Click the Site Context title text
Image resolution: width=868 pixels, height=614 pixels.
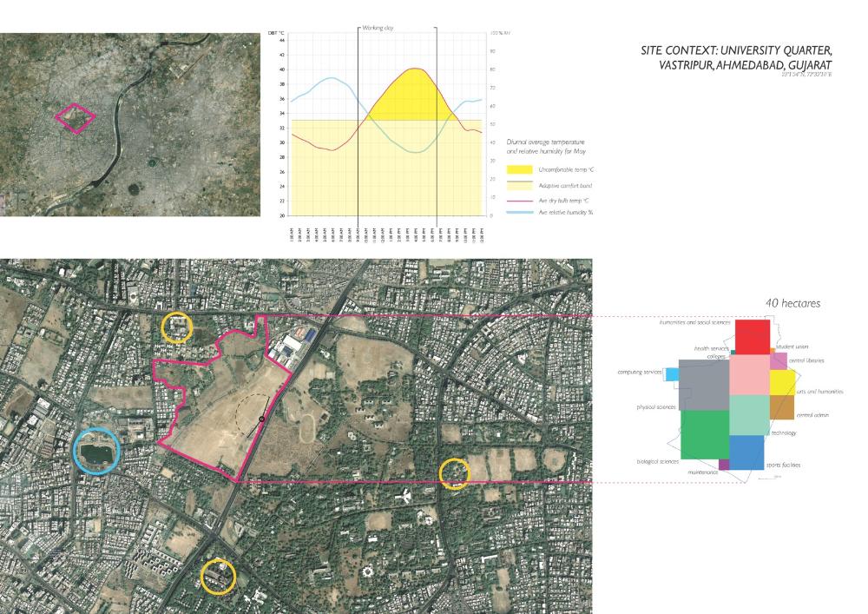click(x=735, y=59)
